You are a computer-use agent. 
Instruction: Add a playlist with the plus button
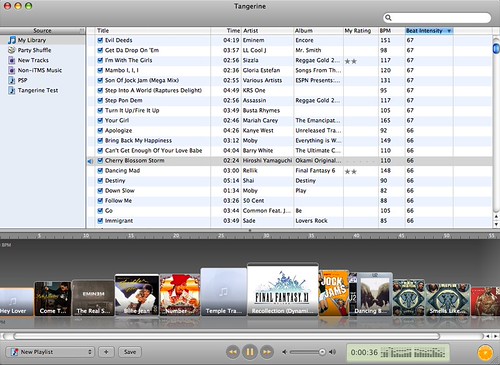[x=106, y=352]
